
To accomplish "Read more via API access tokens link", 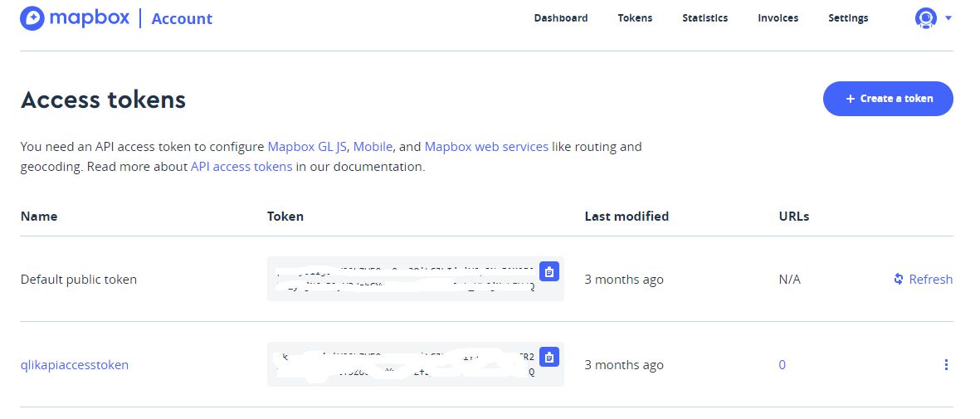I will click(x=241, y=167).
